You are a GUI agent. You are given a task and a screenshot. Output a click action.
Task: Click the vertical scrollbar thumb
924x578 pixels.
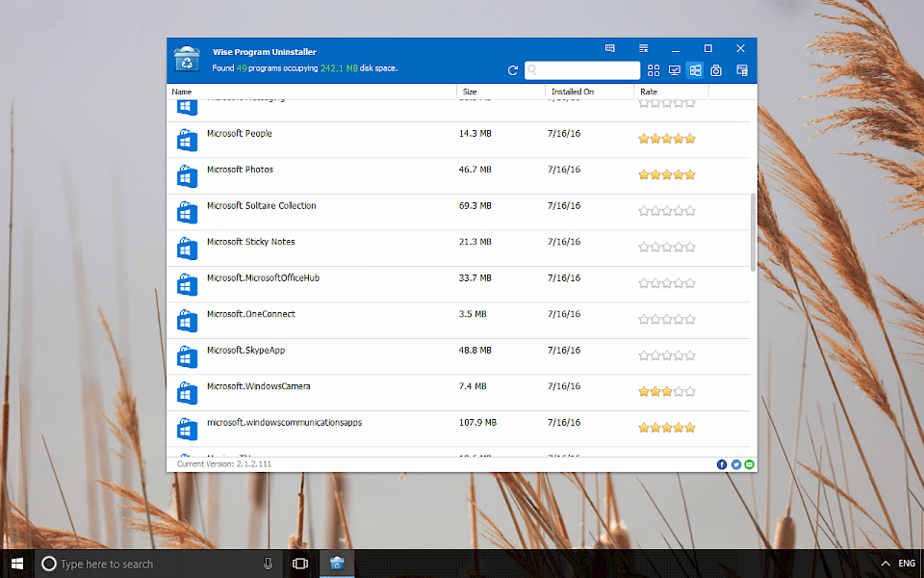coord(753,232)
